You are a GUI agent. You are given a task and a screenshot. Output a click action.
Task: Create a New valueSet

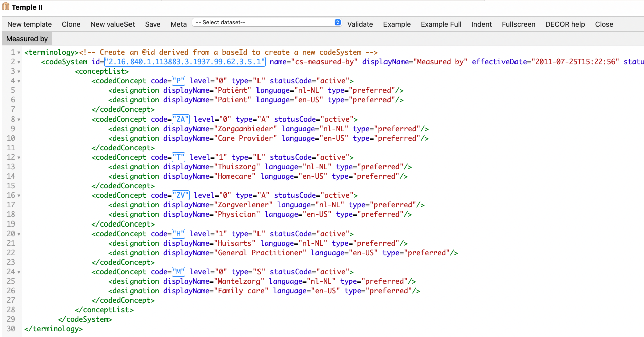[x=112, y=24]
